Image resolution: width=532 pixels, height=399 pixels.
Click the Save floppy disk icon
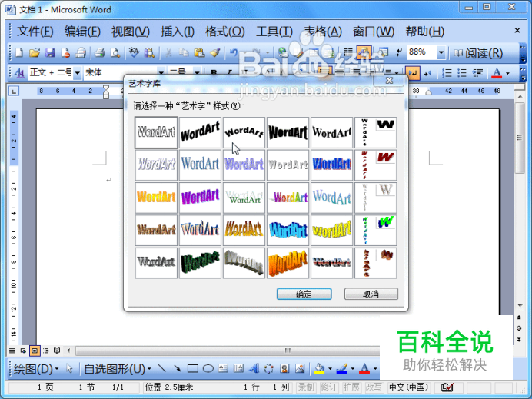pyautogui.click(x=50, y=52)
